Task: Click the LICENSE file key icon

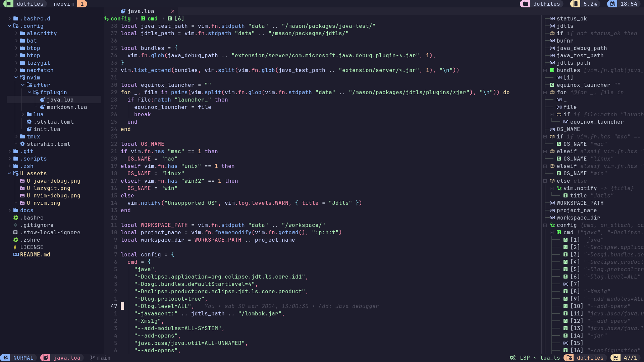Action: click(15, 247)
